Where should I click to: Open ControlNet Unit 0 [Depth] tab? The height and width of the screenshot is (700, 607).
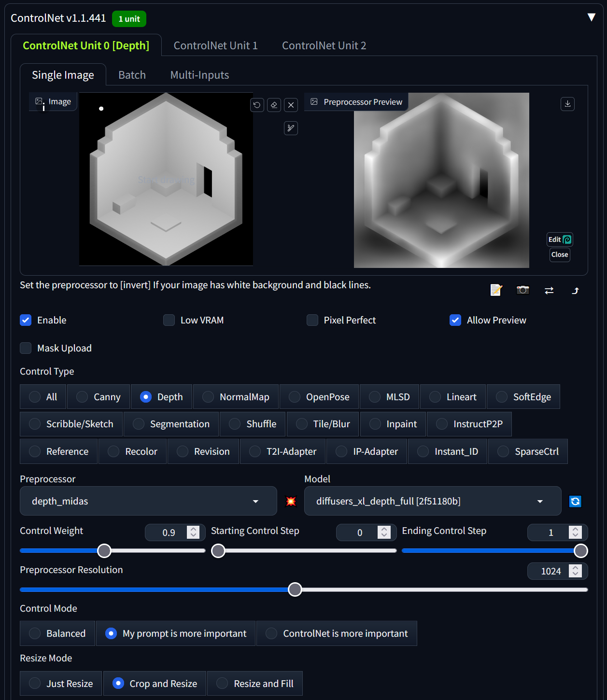(x=86, y=45)
